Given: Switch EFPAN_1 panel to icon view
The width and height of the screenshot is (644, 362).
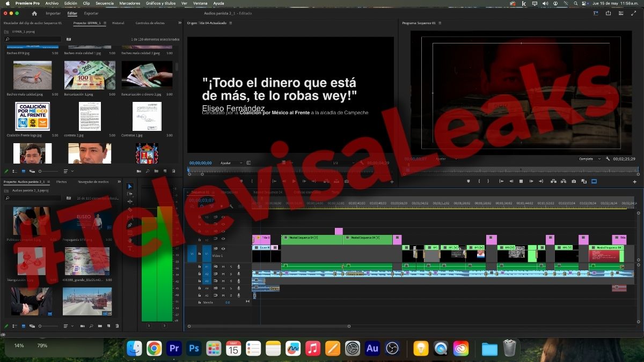Looking at the screenshot, I should coord(23,171).
